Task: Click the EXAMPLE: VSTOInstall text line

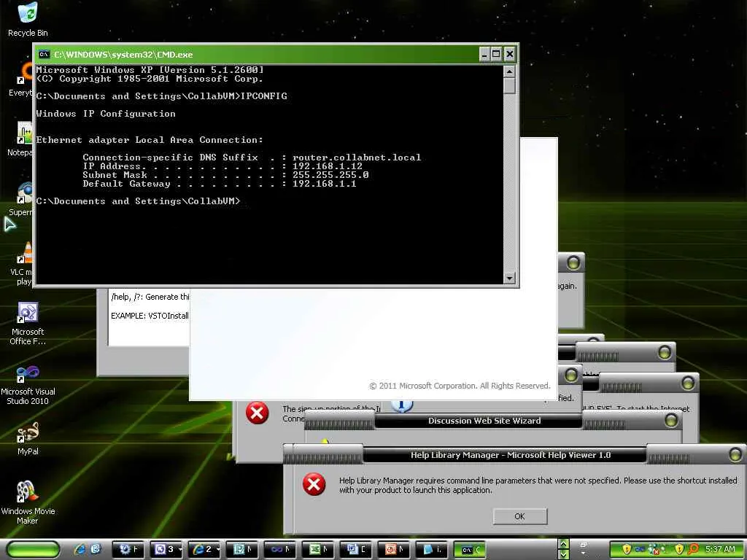Action: [x=150, y=316]
